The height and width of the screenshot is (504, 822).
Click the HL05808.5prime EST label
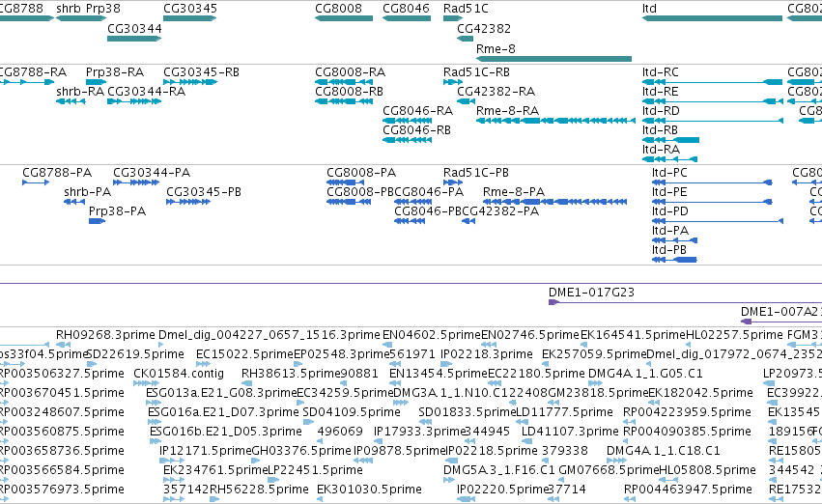(x=707, y=470)
